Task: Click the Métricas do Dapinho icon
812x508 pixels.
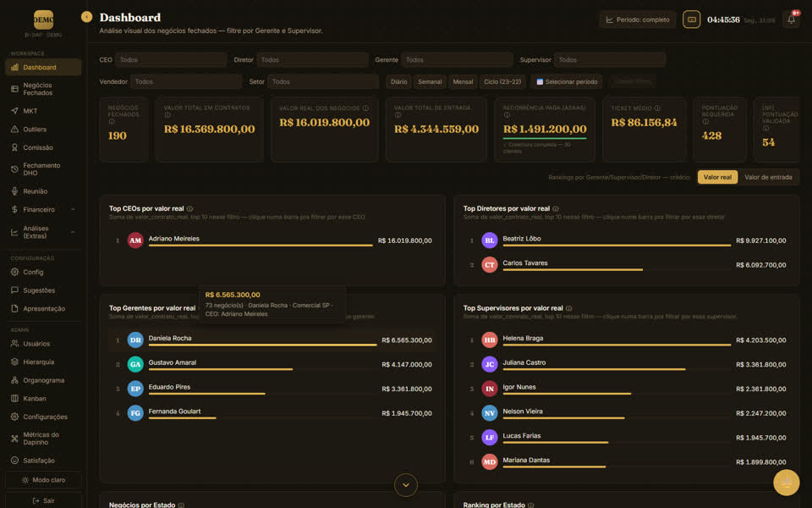Action: pos(14,439)
